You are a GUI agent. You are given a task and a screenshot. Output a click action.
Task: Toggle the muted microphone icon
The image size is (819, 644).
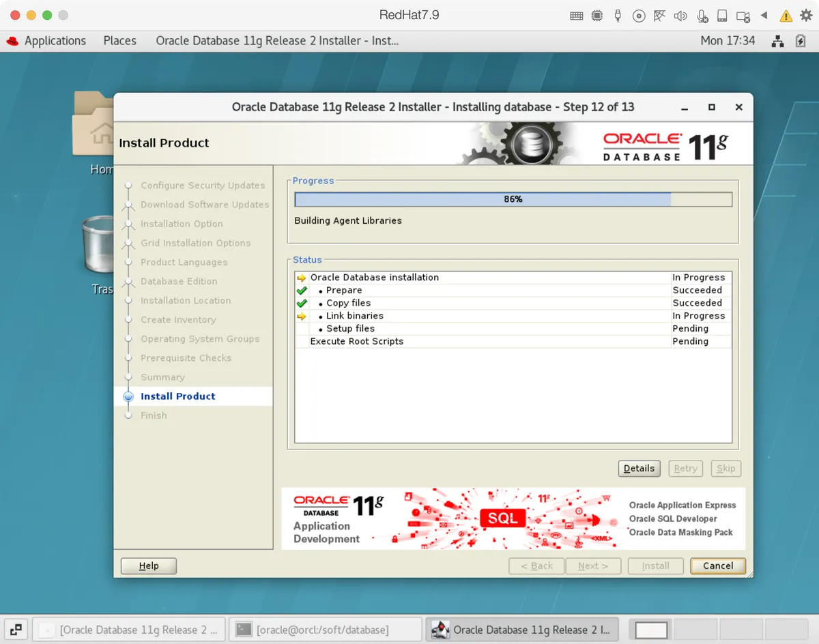pos(702,15)
